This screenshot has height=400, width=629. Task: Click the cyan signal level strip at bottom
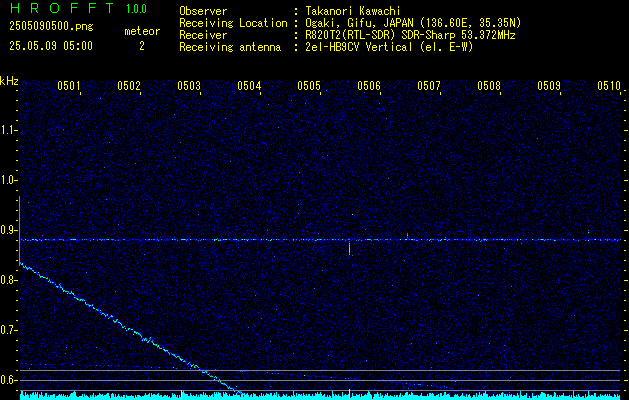click(x=321, y=396)
